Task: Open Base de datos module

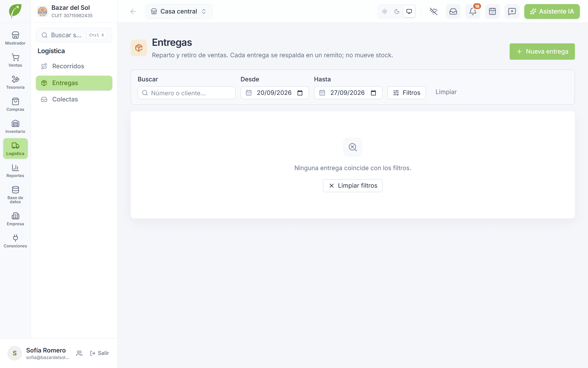Action: point(15,195)
